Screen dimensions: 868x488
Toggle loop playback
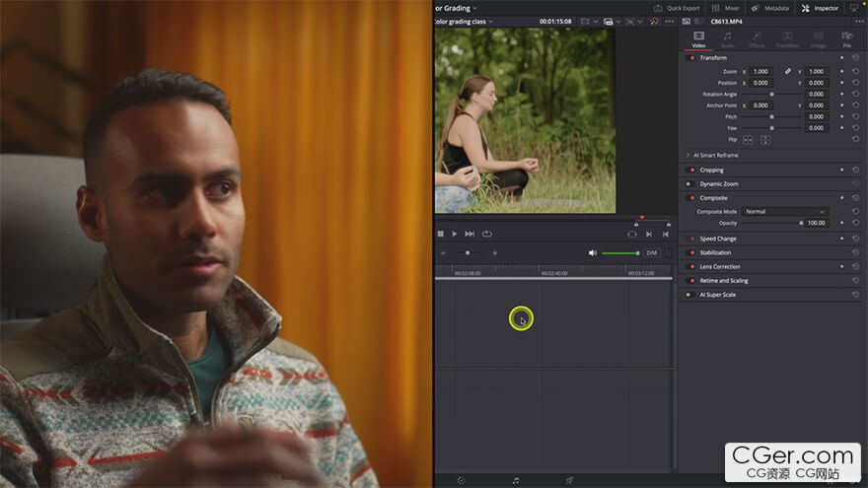(x=487, y=234)
